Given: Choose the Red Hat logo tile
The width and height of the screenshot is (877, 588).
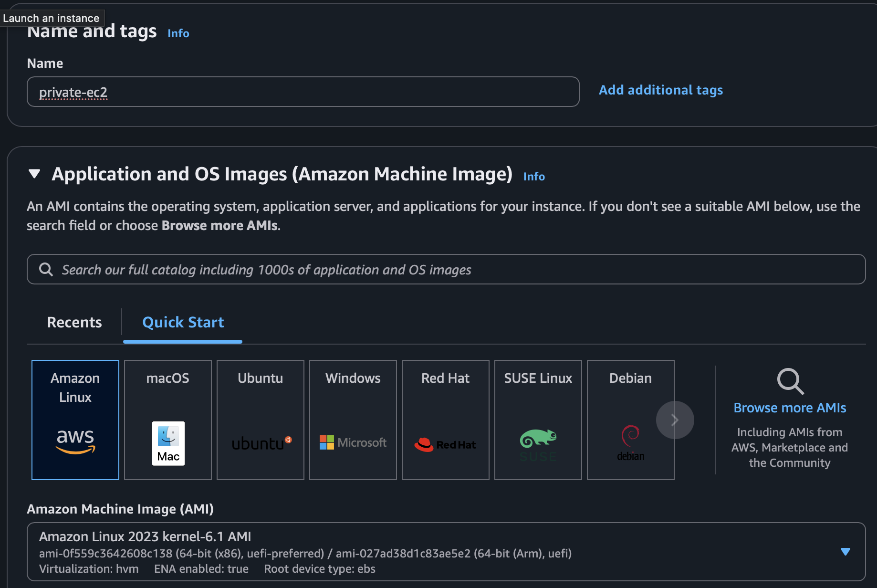Looking at the screenshot, I should [446, 420].
